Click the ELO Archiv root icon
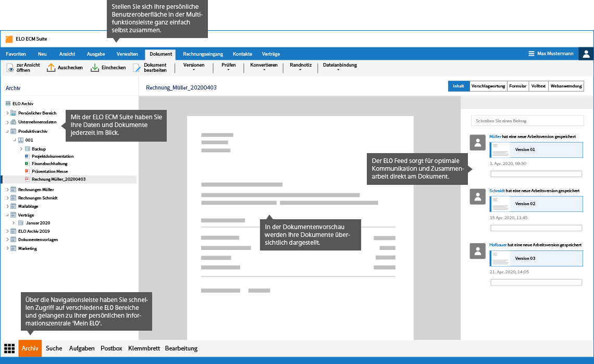Image resolution: width=594 pixels, height=364 pixels. (8, 104)
